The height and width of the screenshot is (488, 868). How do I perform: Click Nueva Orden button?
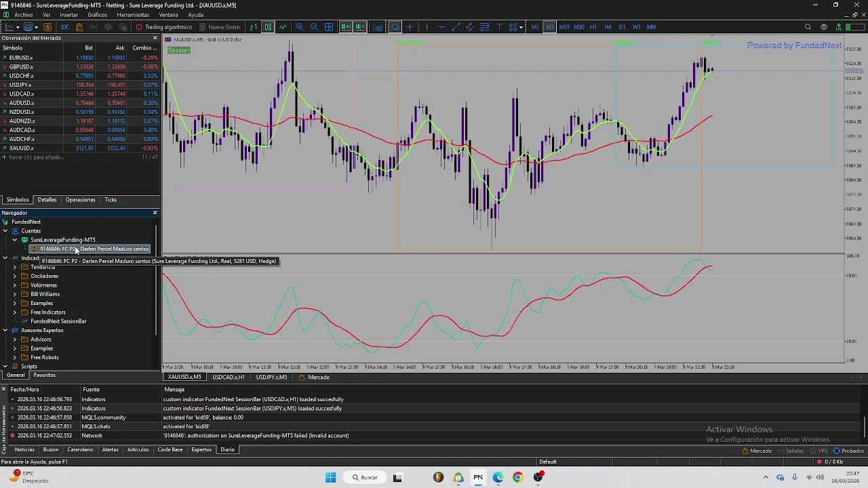pos(219,27)
